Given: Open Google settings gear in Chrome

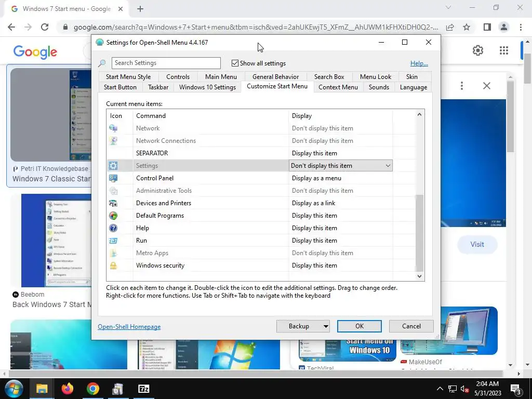Looking at the screenshot, I should coord(478,50).
